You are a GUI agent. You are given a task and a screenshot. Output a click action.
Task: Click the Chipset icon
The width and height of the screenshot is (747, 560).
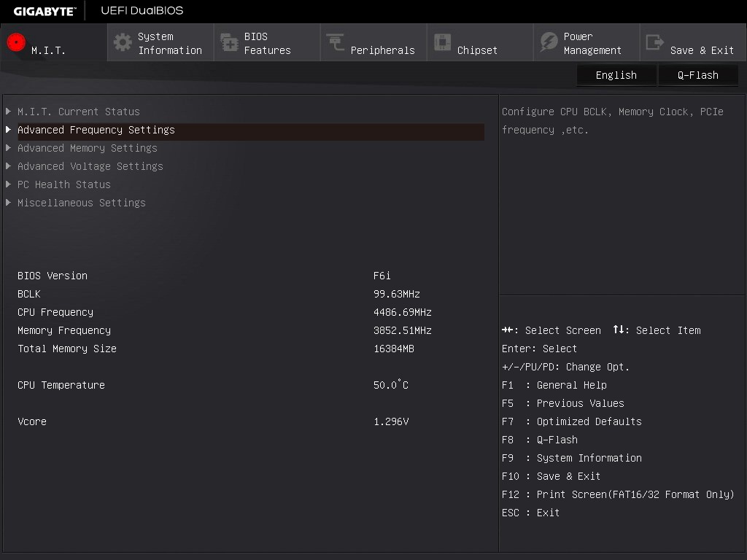click(x=442, y=42)
